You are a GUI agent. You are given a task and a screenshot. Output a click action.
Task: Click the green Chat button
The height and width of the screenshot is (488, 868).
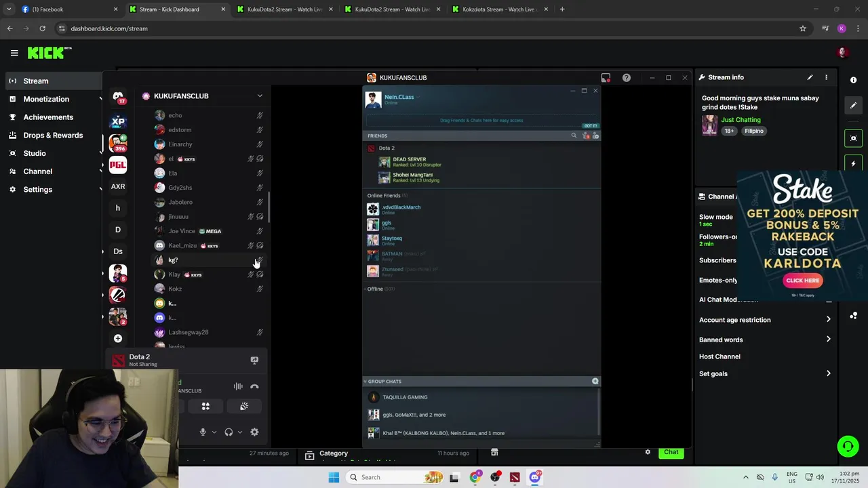pos(671,452)
